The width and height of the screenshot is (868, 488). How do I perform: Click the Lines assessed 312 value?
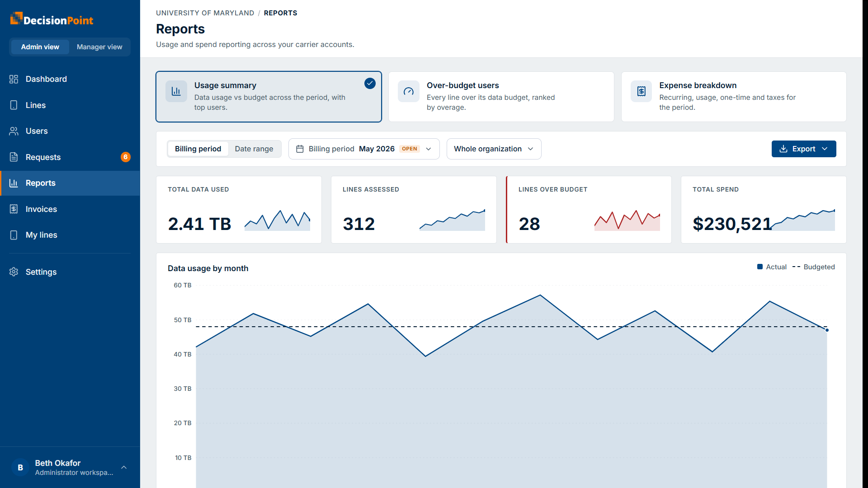click(x=359, y=224)
